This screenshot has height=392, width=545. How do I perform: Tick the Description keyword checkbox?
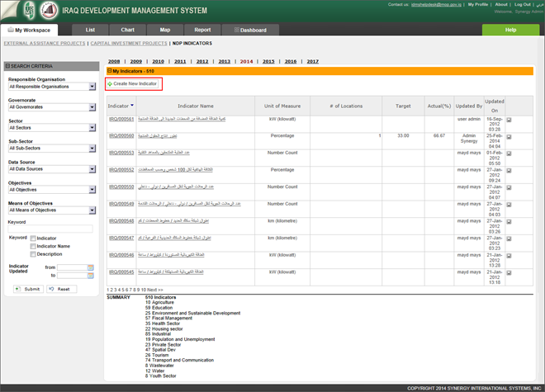point(33,254)
